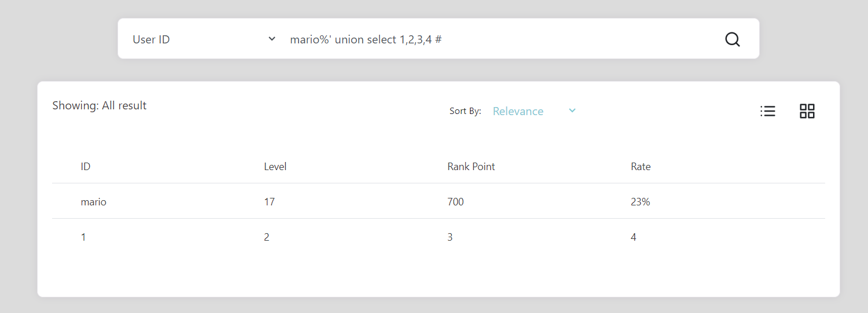Click the Sort By label
868x313 pixels.
[x=465, y=111]
